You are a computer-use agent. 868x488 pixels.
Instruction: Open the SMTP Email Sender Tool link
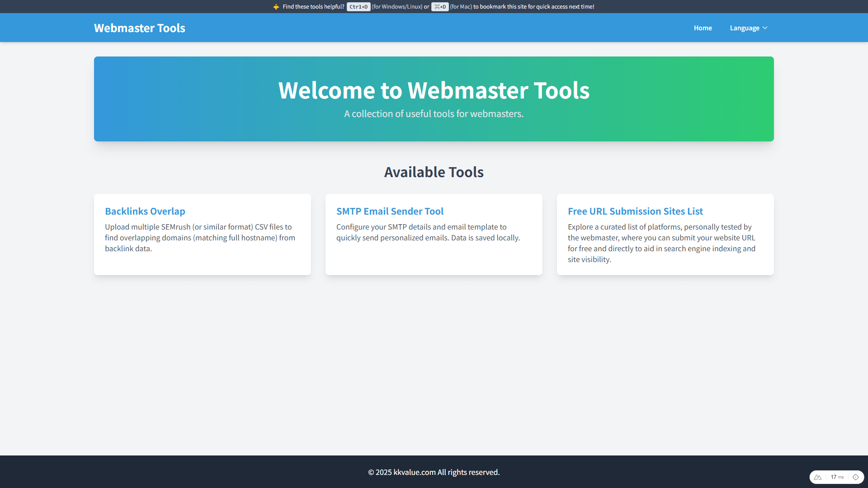(390, 211)
